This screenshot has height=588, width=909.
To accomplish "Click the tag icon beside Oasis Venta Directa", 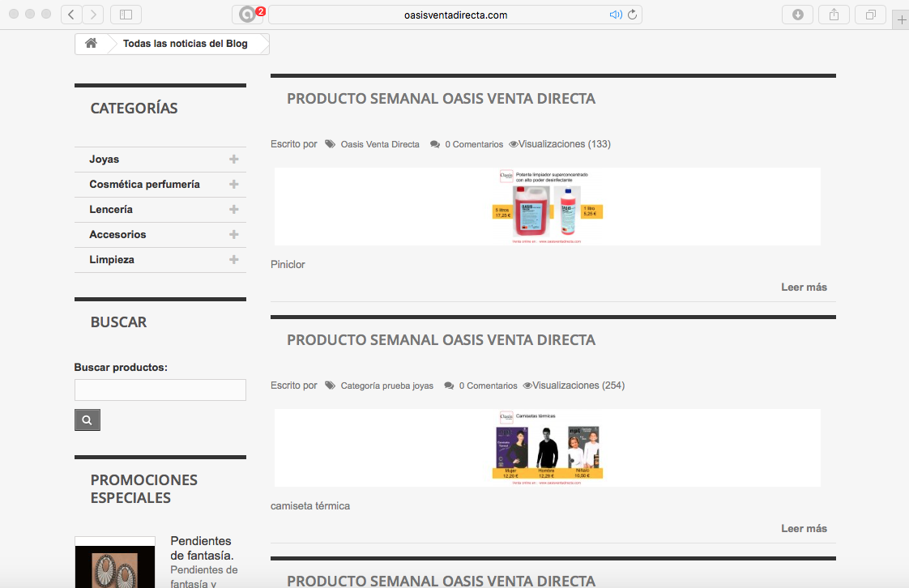I will coord(330,144).
